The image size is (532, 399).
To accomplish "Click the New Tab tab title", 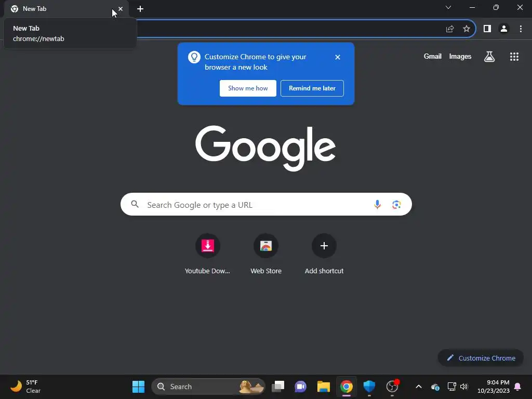I will [35, 9].
